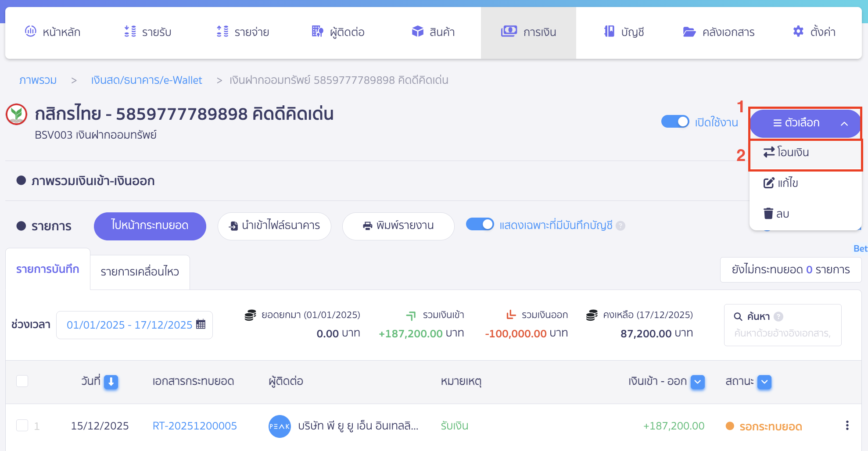Open the ตั้งค่า settings gear icon

pyautogui.click(x=799, y=32)
